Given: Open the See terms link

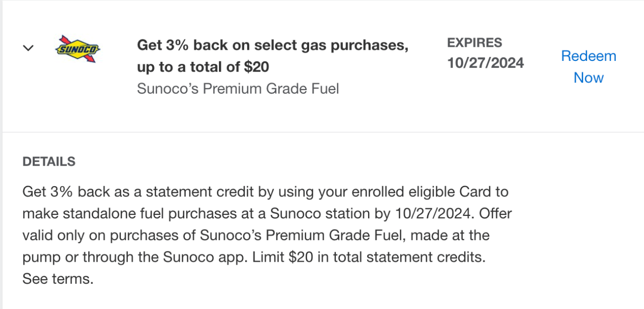Looking at the screenshot, I should coord(58,279).
